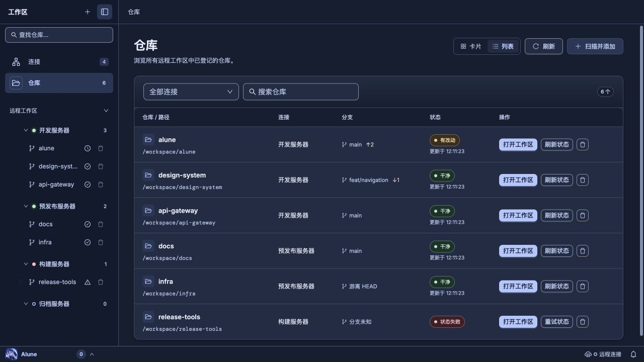
Task: Expand the status bar counter chevron
Action: (92, 354)
